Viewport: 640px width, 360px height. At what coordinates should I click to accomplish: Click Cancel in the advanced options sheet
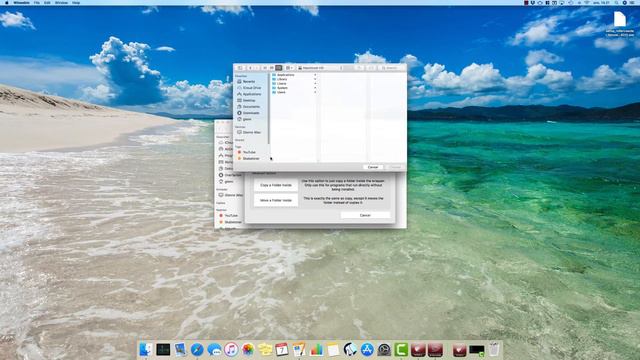coord(365,215)
